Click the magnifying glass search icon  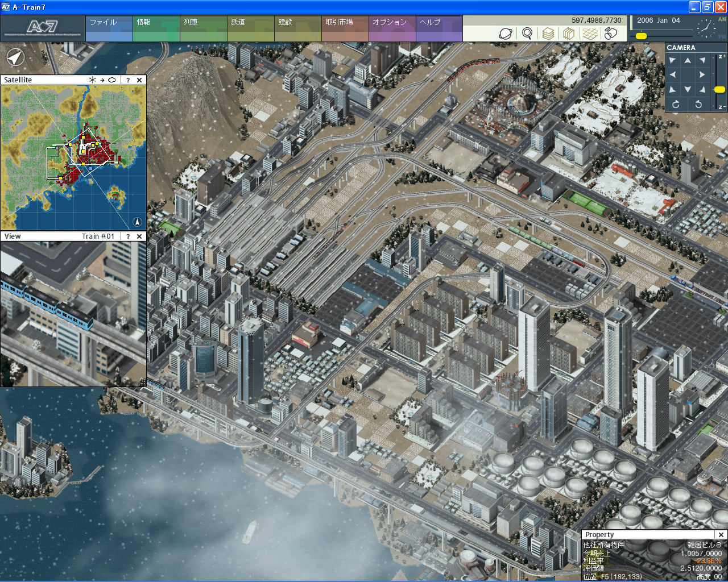527,34
